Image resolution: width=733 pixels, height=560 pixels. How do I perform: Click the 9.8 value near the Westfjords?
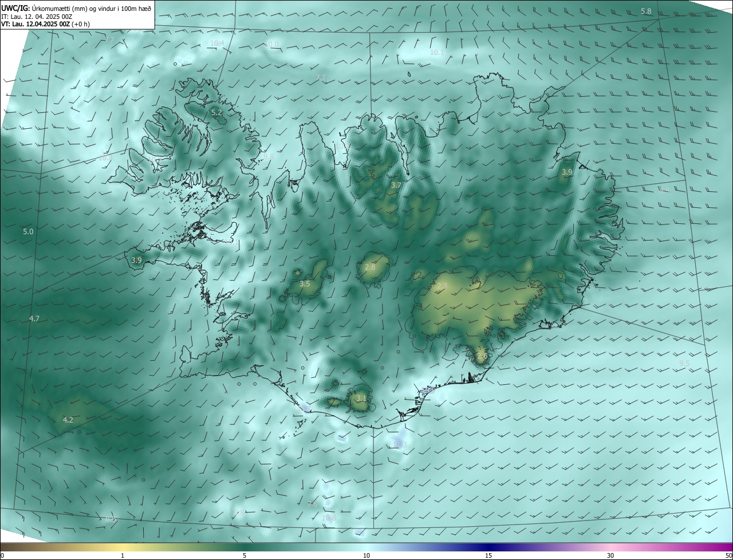click(x=269, y=156)
